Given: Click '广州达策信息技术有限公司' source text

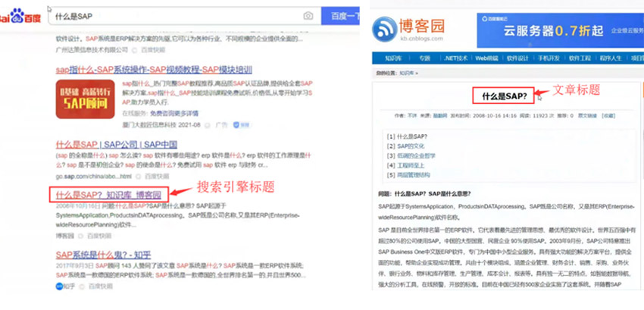Looking at the screenshot, I should 92,50.
